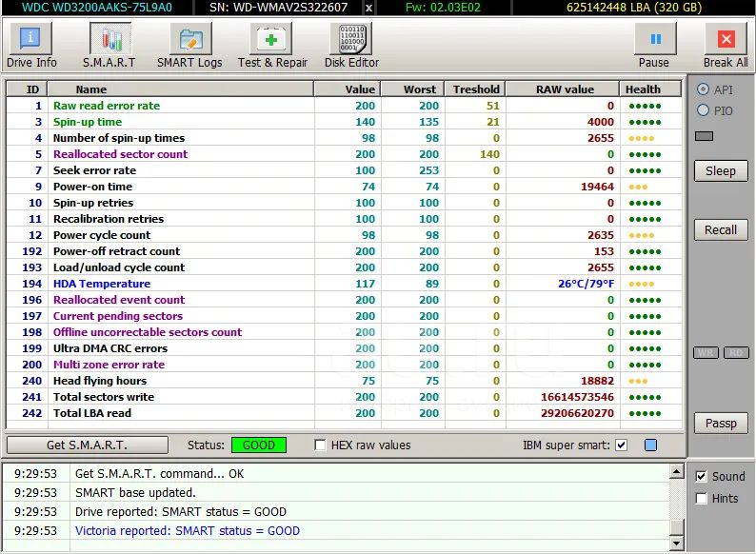Click the ID column header

point(27,89)
